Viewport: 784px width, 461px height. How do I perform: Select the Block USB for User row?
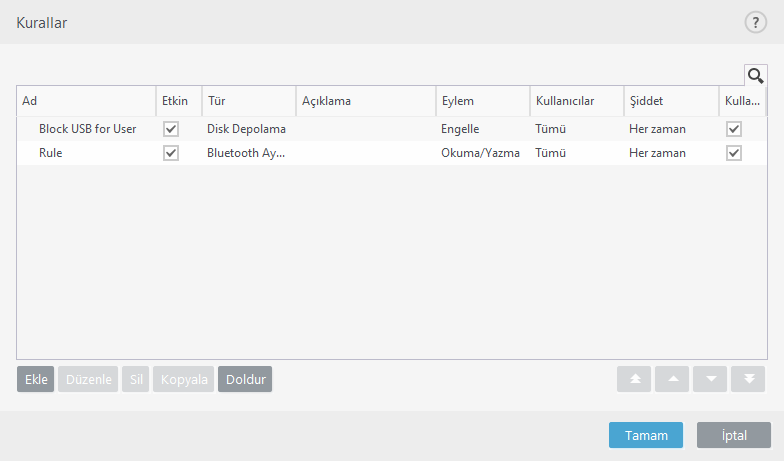pyautogui.click(x=87, y=129)
